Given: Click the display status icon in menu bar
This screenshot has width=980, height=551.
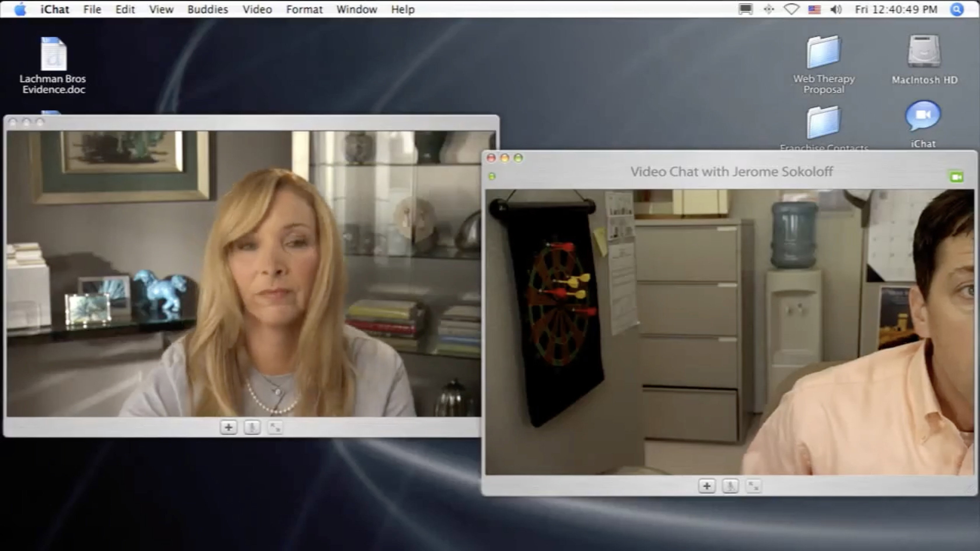Looking at the screenshot, I should point(745,9).
